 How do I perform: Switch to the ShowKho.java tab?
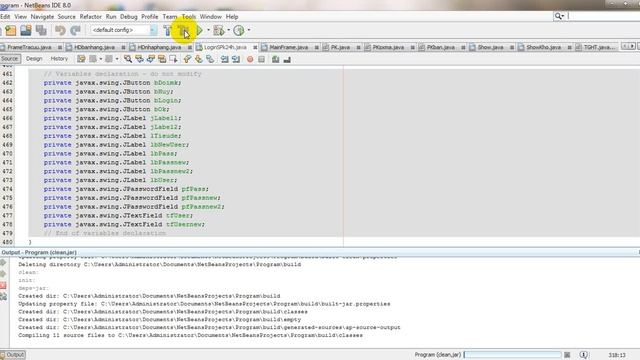(x=543, y=47)
